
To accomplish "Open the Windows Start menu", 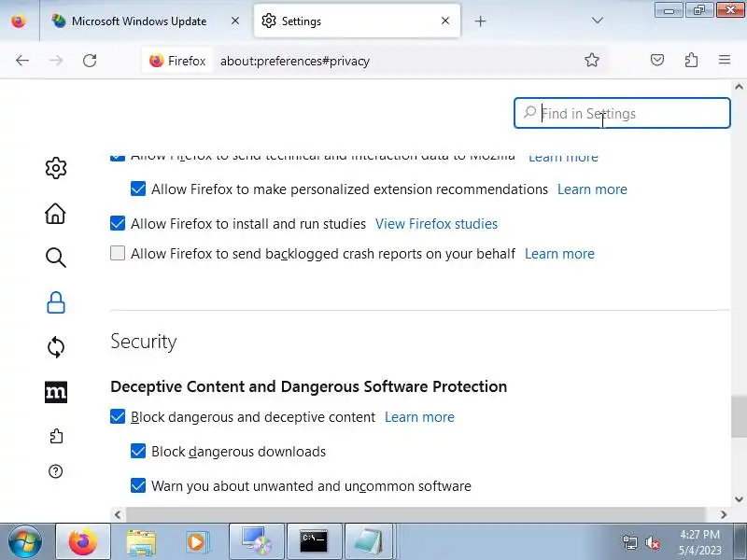I will (25, 542).
